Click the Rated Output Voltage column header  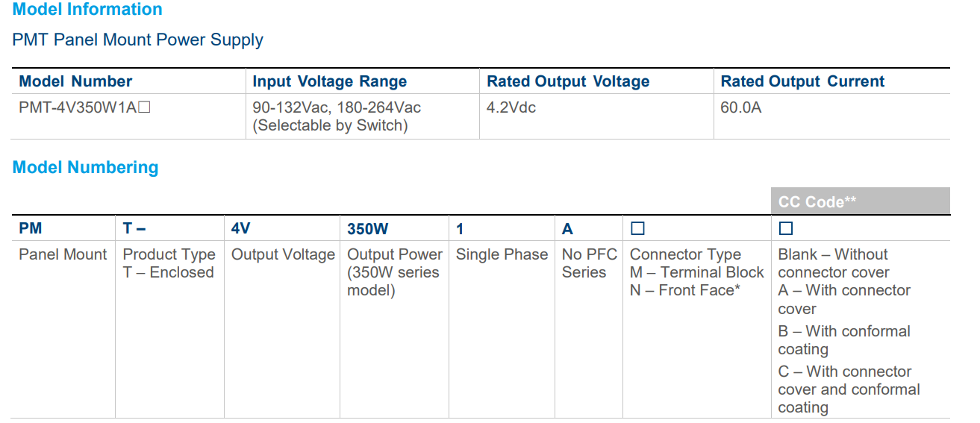pyautogui.click(x=568, y=81)
